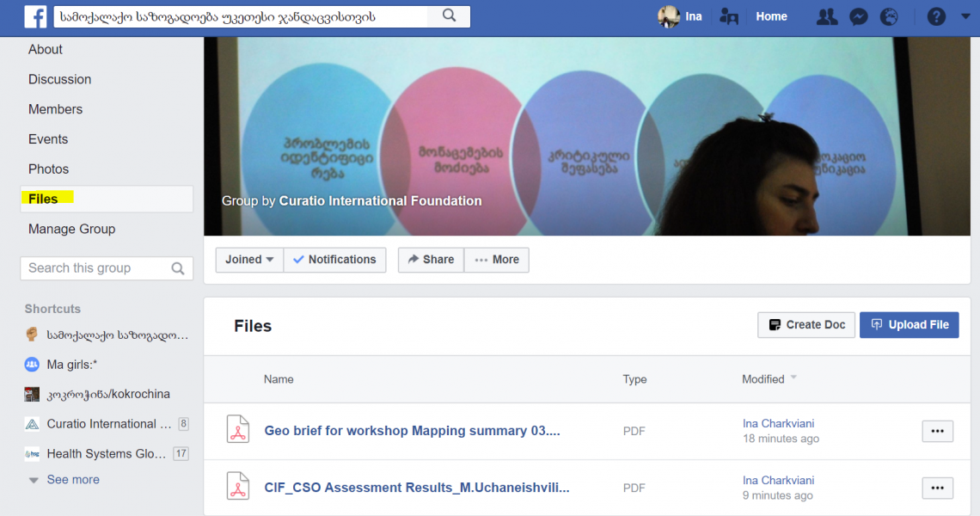980x516 pixels.
Task: Click PDF icon for CIF_CSO Assessment file
Action: click(x=238, y=487)
